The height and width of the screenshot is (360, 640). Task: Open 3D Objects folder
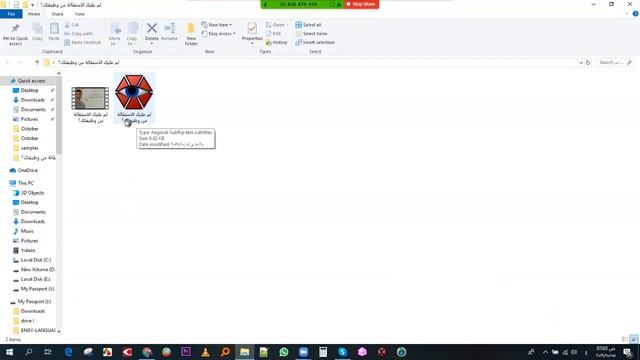(x=32, y=193)
